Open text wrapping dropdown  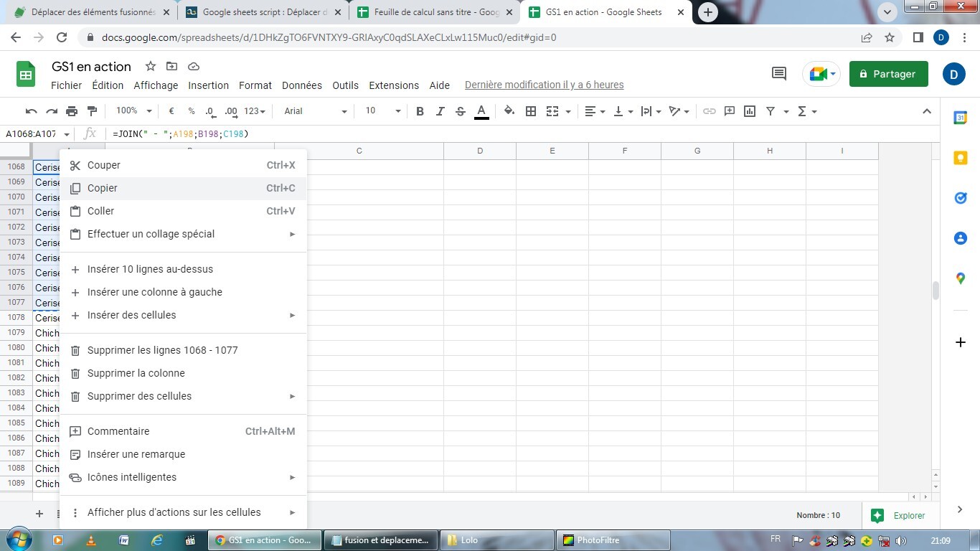point(651,111)
